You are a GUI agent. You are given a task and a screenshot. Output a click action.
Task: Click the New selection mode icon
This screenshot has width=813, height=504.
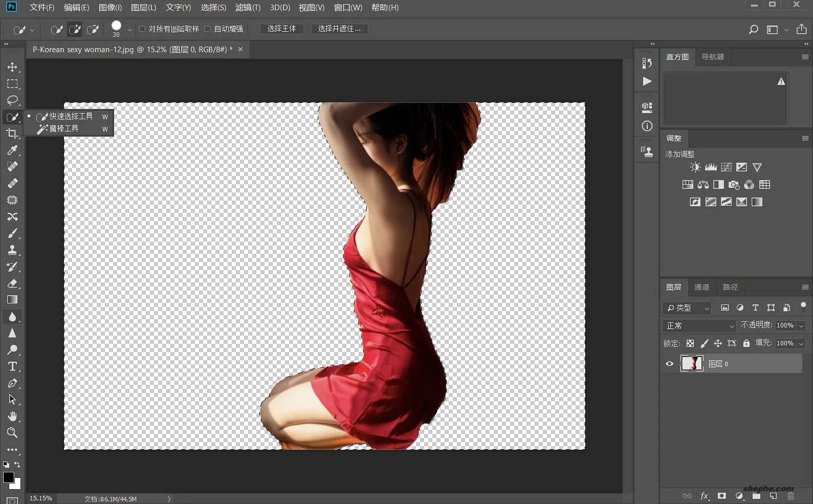[x=57, y=29]
